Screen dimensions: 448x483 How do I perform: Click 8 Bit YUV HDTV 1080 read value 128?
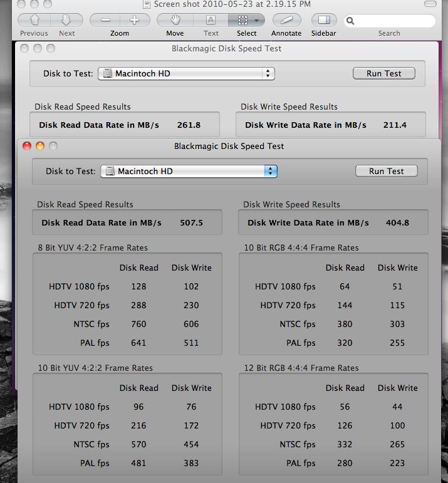click(138, 286)
